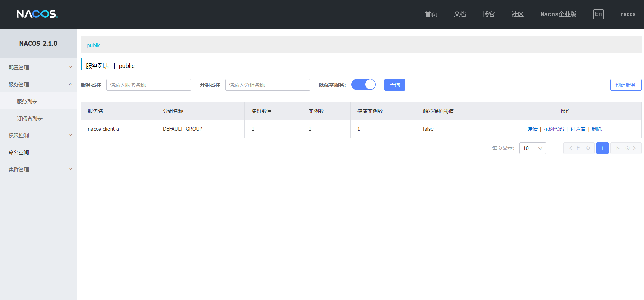Open 社区 in top navigation
Viewport: 644px width, 300px height.
[x=518, y=14]
